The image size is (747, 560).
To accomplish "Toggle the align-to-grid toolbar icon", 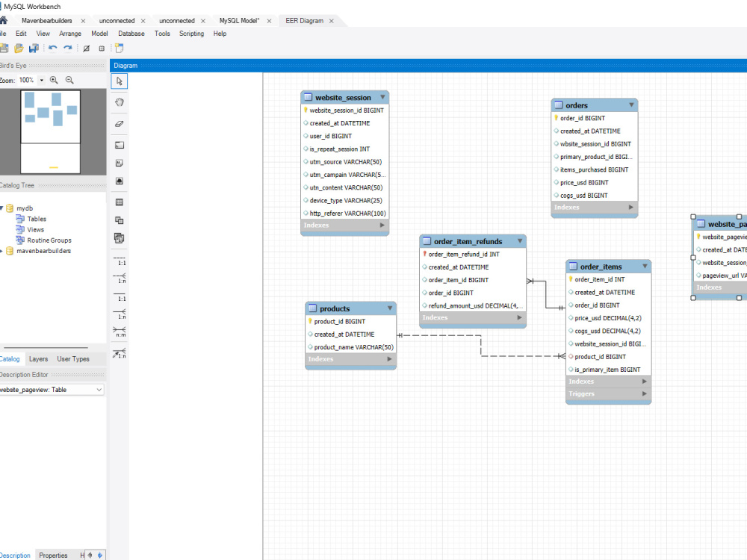I will pyautogui.click(x=102, y=48).
